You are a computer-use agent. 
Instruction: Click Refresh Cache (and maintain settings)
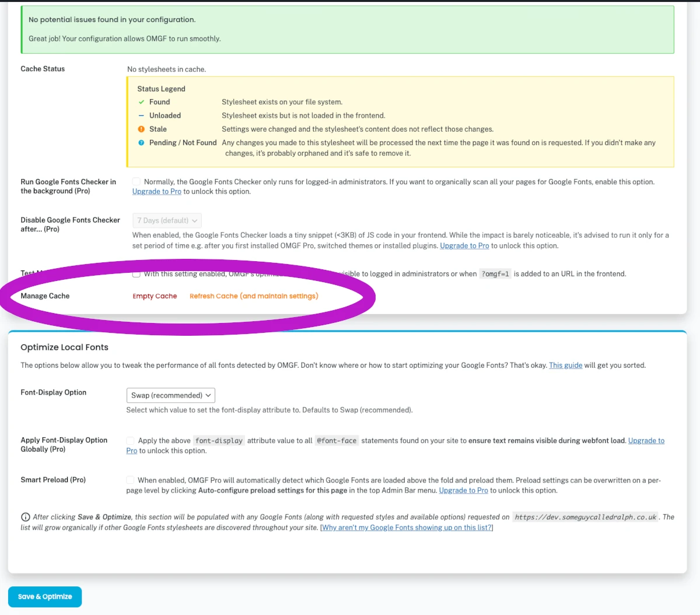click(254, 296)
